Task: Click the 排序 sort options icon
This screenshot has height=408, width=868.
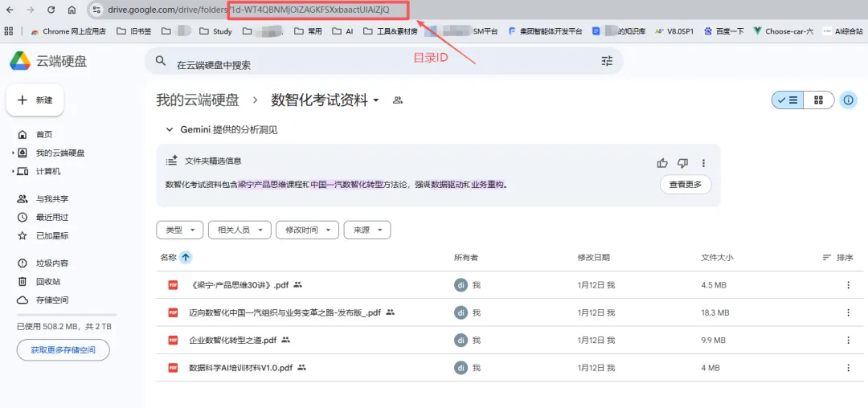Action: click(827, 257)
